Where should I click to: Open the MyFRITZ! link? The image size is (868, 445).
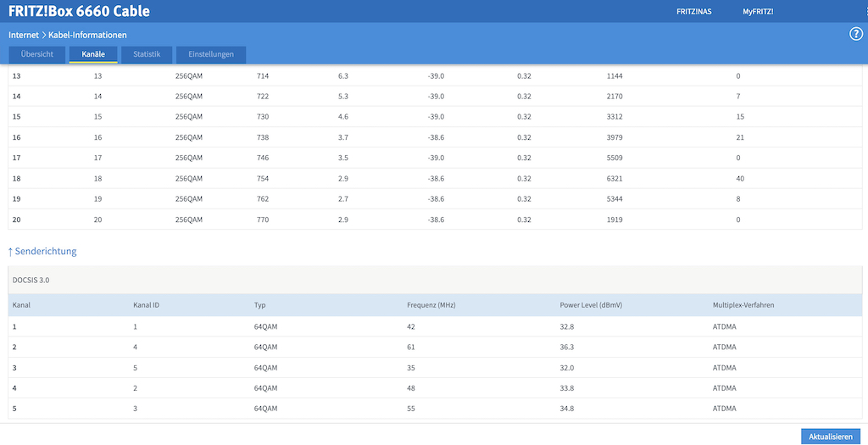pyautogui.click(x=758, y=12)
